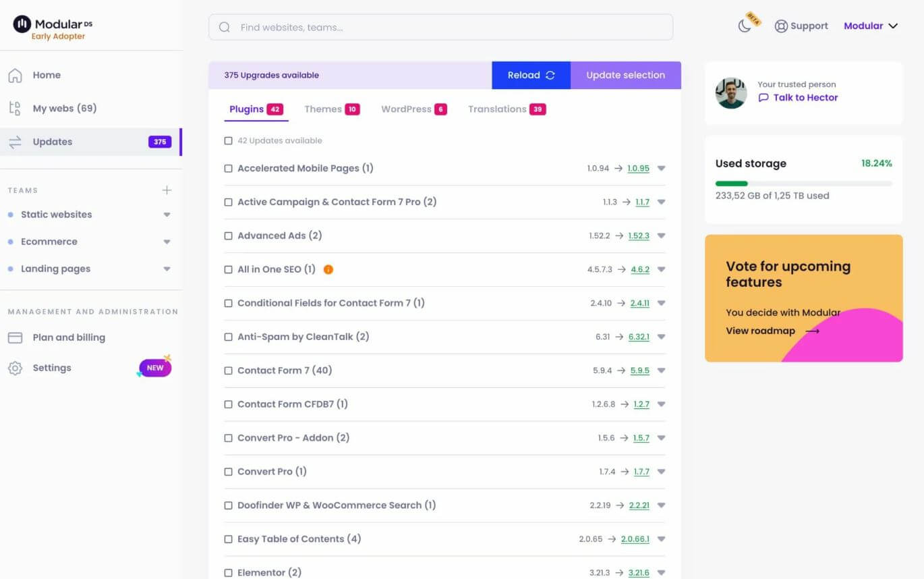
Task: Click Hector's avatar photo
Action: 731,93
